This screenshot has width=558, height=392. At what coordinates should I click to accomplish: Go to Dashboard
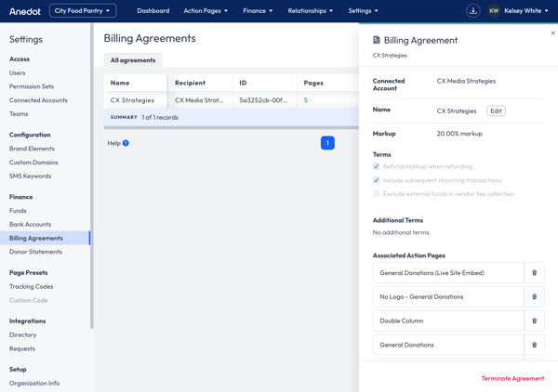(x=153, y=10)
